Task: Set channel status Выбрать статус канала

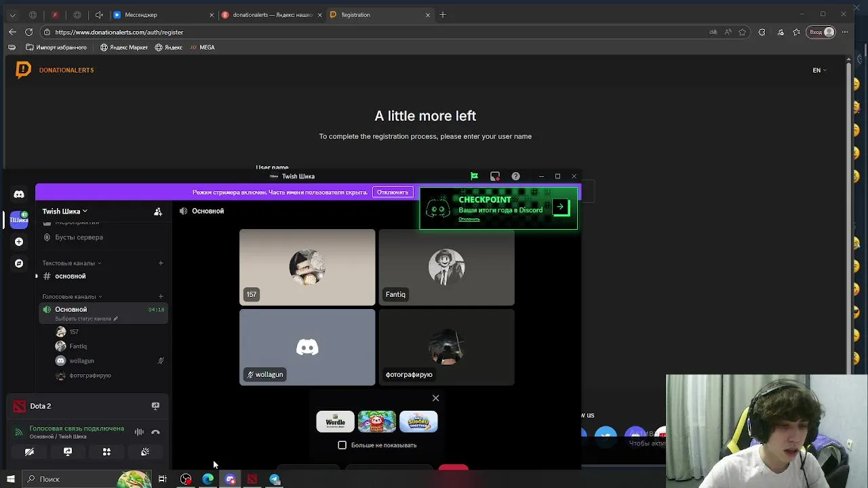Action: [x=86, y=319]
